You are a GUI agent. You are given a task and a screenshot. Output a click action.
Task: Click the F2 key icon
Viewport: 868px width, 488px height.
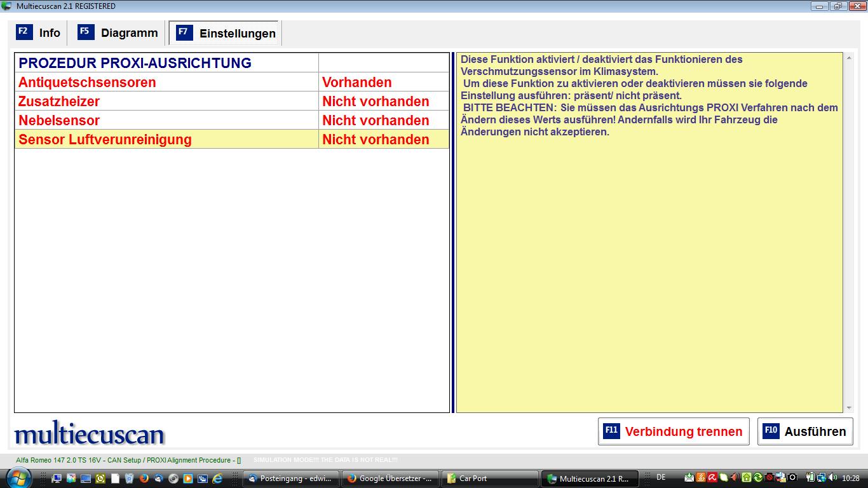coord(24,32)
